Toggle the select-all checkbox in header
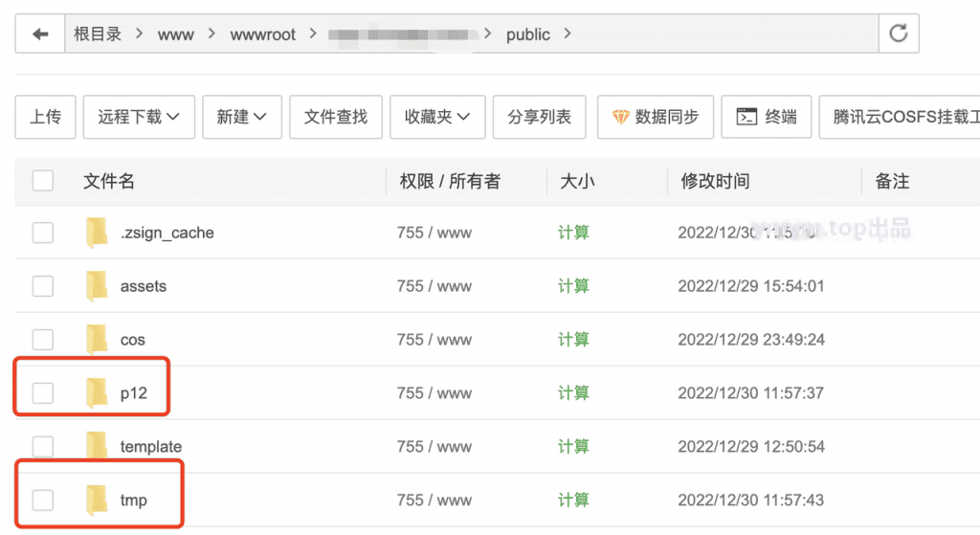This screenshot has width=980, height=535. 42,181
